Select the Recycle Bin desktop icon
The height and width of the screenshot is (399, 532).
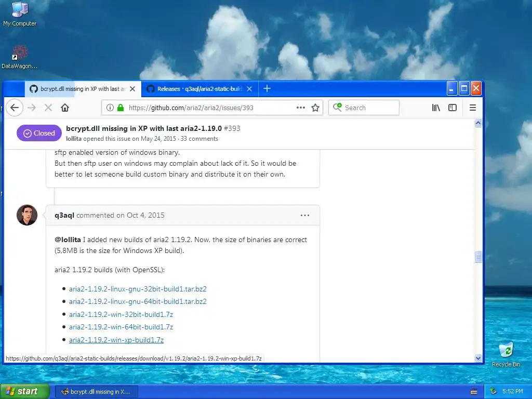(506, 354)
